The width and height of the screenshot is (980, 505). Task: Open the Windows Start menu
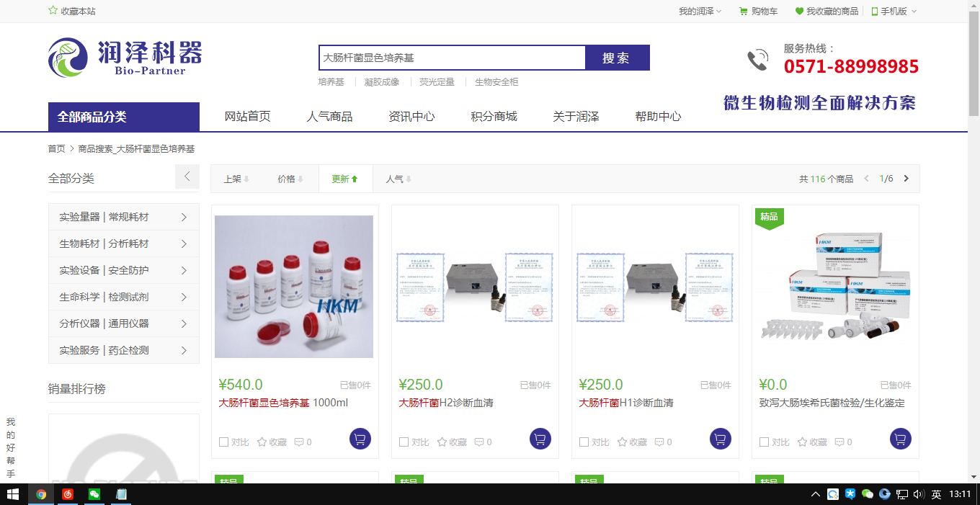pos(12,494)
